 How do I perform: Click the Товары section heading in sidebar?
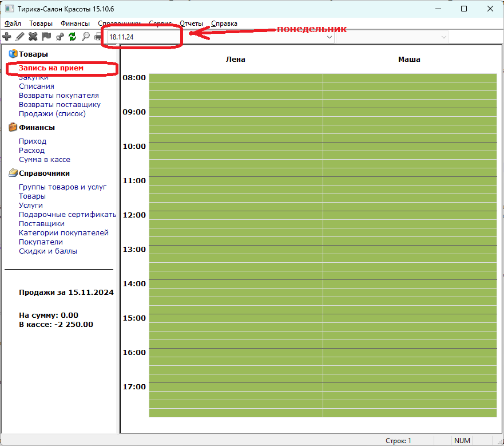coord(33,54)
